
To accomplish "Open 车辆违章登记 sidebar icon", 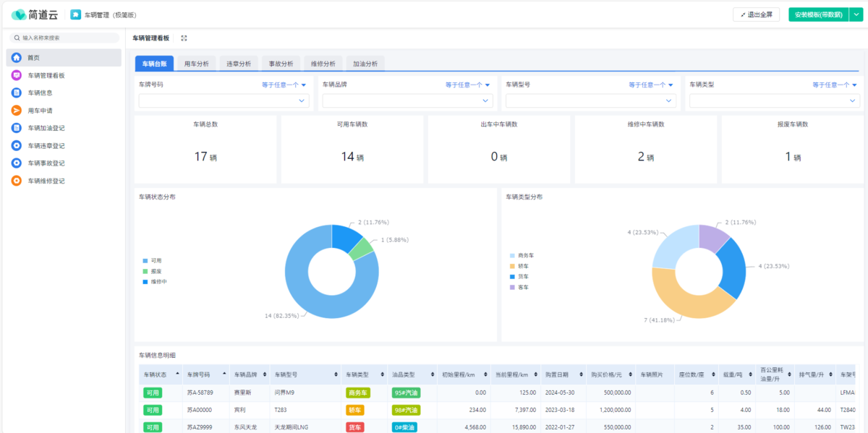I will click(x=16, y=145).
